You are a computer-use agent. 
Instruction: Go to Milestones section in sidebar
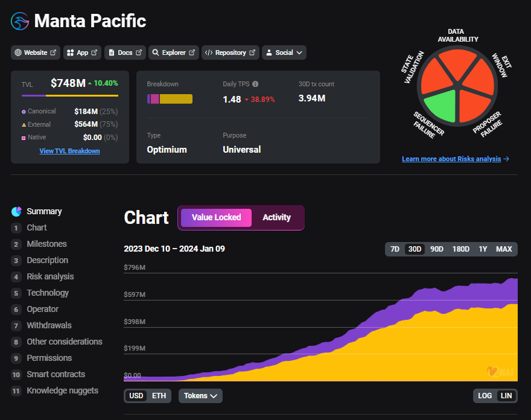point(46,244)
